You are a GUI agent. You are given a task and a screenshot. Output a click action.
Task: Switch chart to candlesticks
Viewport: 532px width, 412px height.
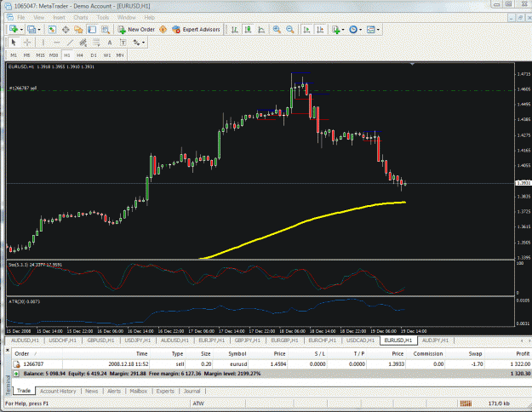(x=248, y=30)
